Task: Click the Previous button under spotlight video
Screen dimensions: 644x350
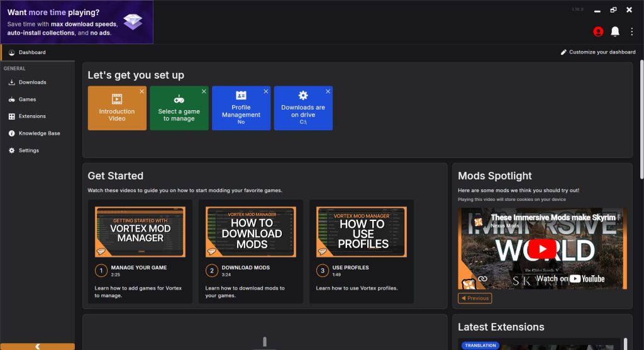Action: 475,298
